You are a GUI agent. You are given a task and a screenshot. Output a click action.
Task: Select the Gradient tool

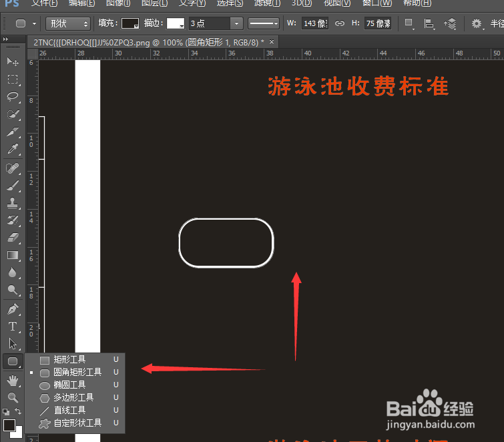point(13,255)
